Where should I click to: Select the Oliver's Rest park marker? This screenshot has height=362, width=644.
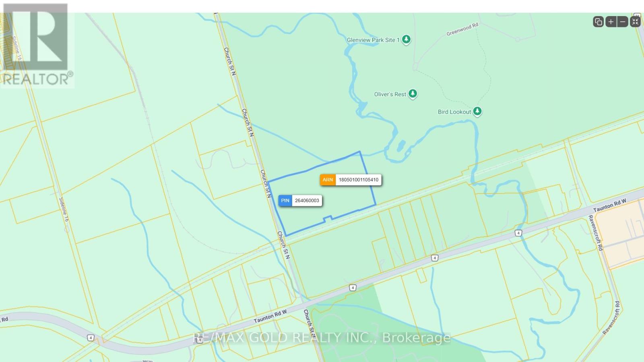tap(413, 94)
